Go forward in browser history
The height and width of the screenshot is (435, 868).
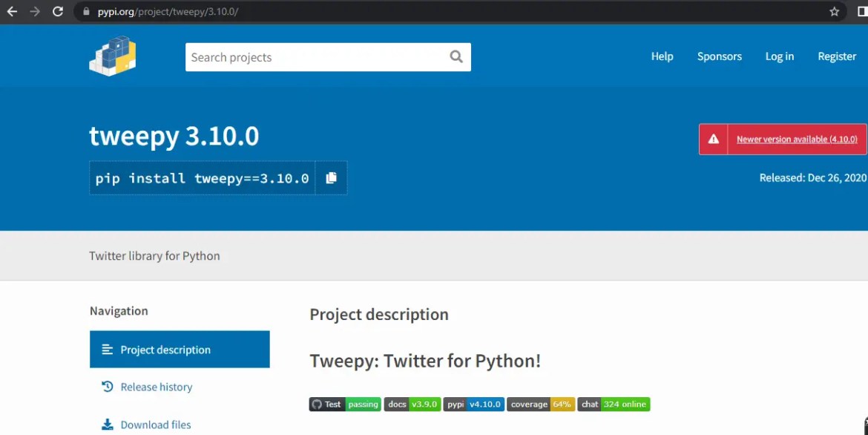pos(35,12)
